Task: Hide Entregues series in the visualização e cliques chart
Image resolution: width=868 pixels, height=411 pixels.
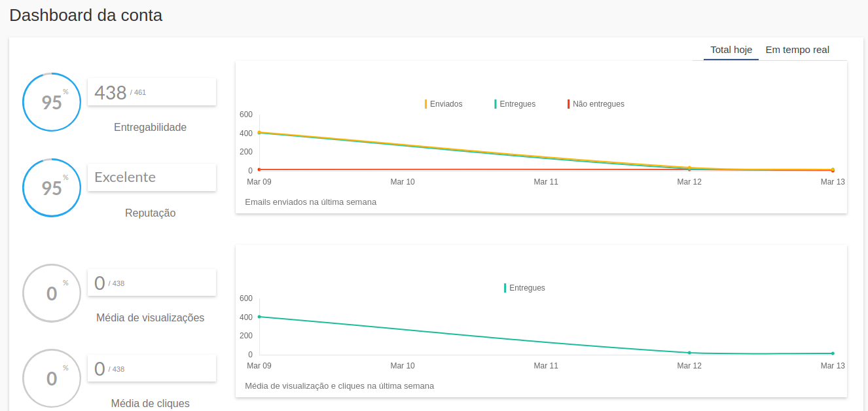Action: click(526, 288)
